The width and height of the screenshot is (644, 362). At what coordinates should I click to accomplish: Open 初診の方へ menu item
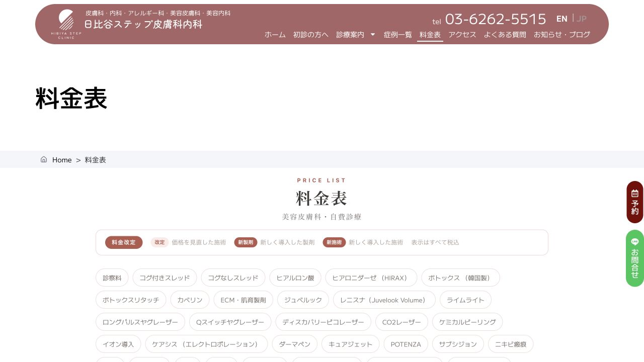(x=311, y=35)
